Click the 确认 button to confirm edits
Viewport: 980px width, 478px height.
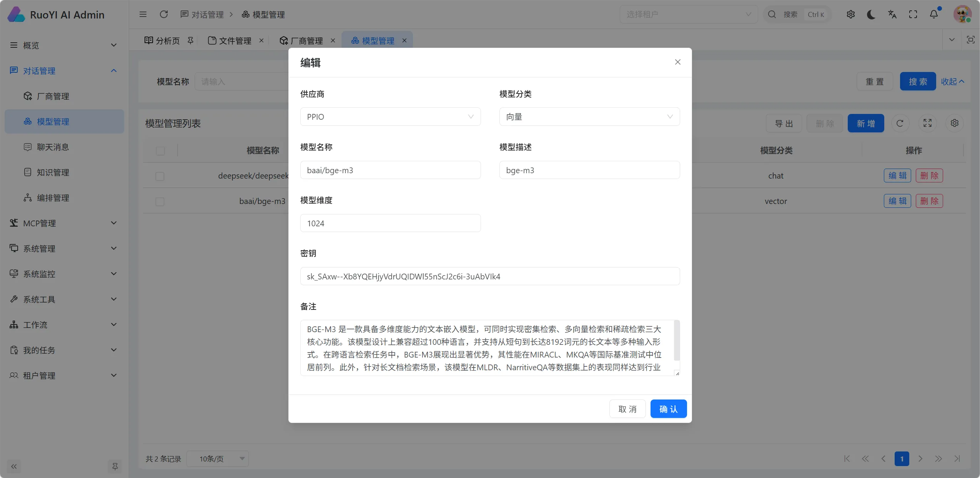[x=668, y=408]
